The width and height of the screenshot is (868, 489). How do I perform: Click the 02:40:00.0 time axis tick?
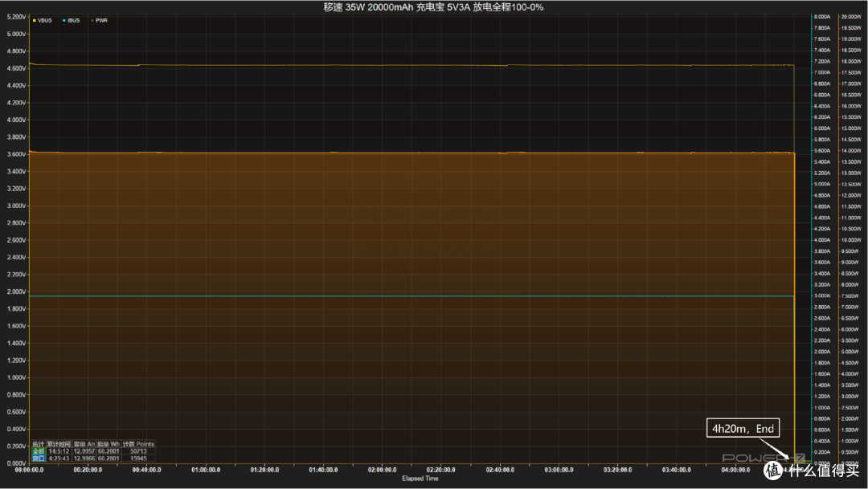point(501,470)
